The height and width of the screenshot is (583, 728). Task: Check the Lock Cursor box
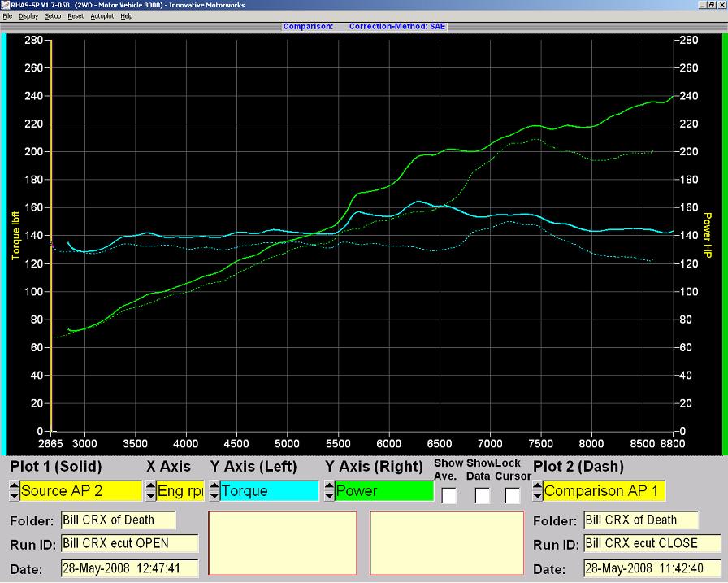(512, 495)
